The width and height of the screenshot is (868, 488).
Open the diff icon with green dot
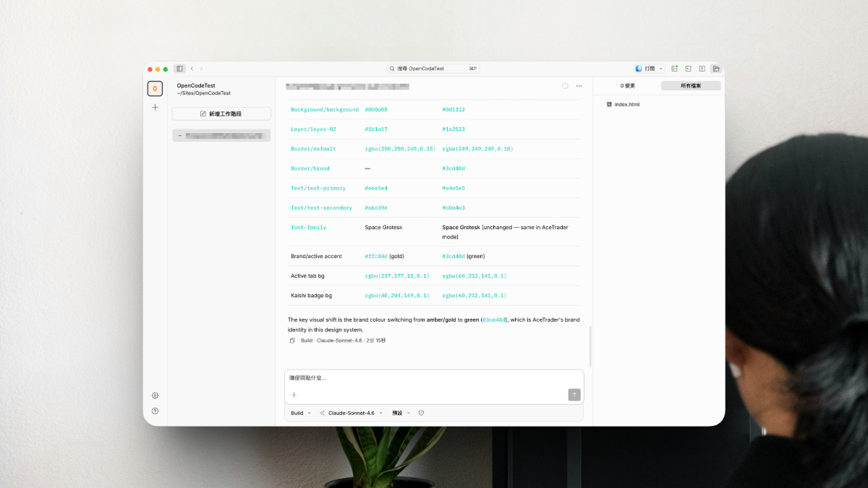(x=674, y=68)
